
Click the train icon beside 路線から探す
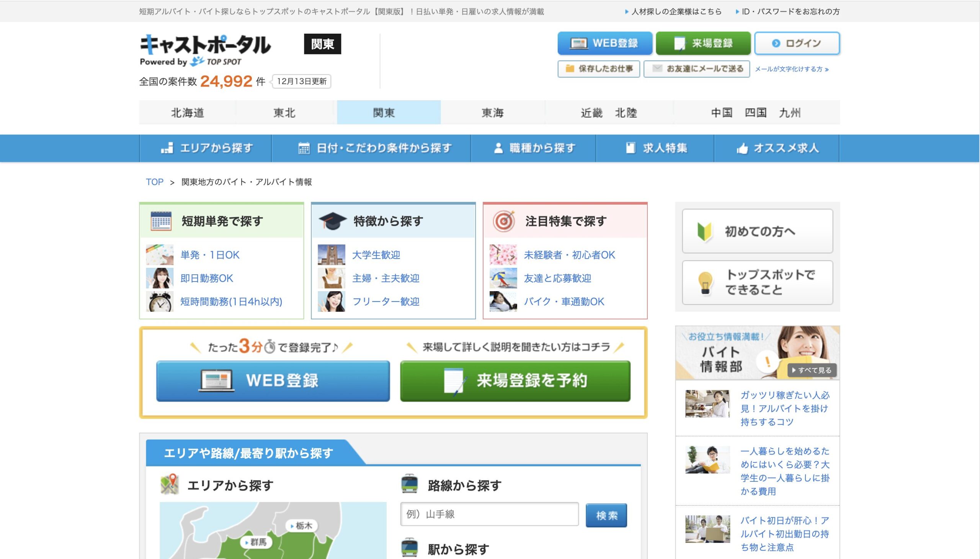(409, 484)
